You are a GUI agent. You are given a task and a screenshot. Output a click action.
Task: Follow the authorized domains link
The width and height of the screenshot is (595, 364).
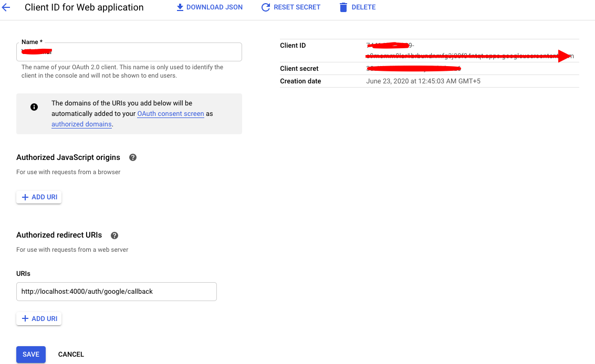(x=81, y=124)
